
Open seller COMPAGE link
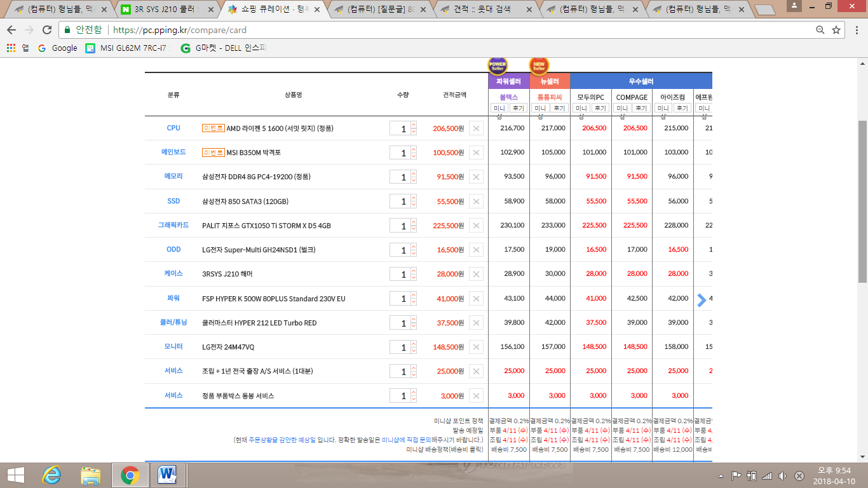click(632, 97)
